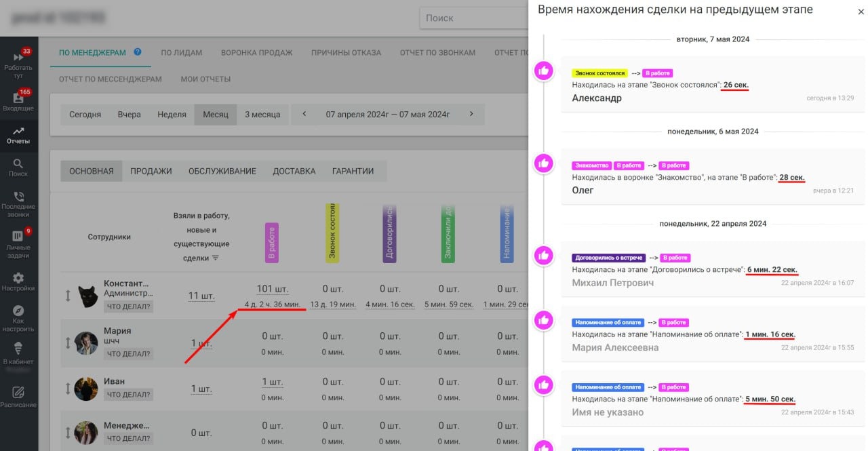Screen dimensions: 868x451
Task: Switch to the По менеджерам tab
Action: 93,52
